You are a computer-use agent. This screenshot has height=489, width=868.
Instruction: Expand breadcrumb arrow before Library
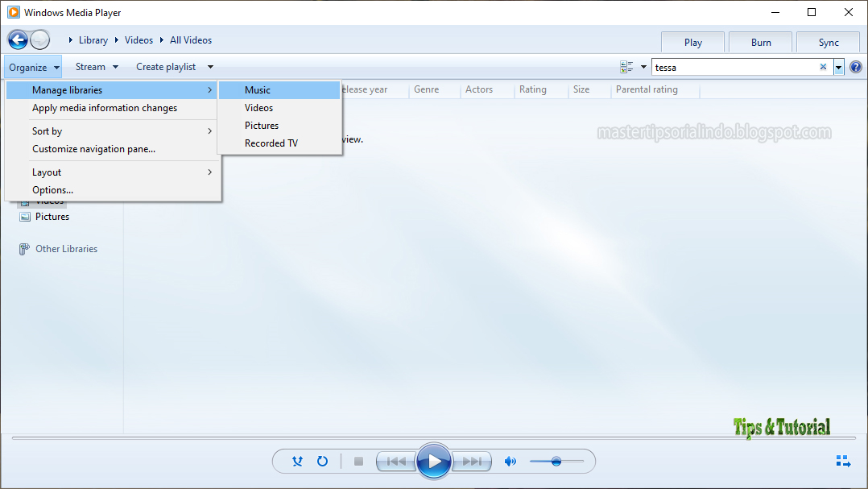(x=71, y=39)
